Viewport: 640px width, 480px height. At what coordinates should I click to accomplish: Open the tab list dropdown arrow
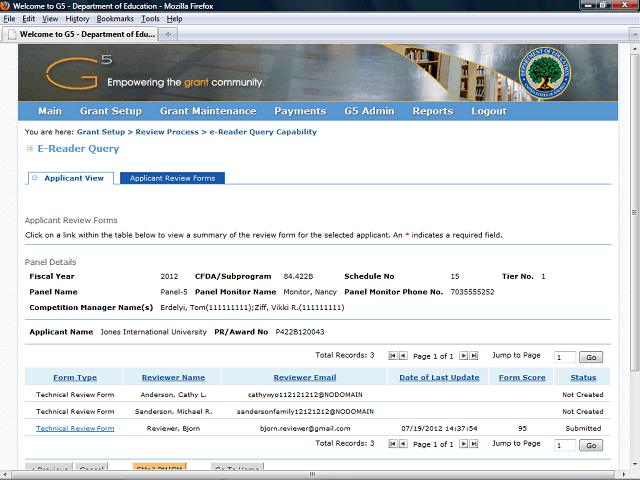click(x=634, y=34)
